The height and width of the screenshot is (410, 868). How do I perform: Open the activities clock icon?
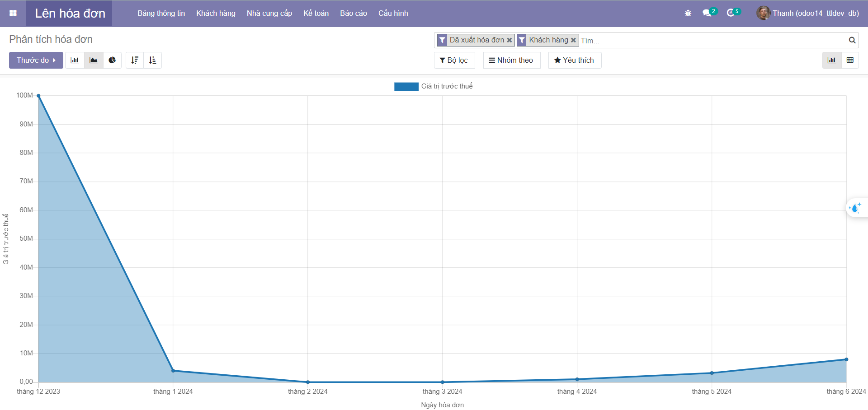(x=730, y=13)
